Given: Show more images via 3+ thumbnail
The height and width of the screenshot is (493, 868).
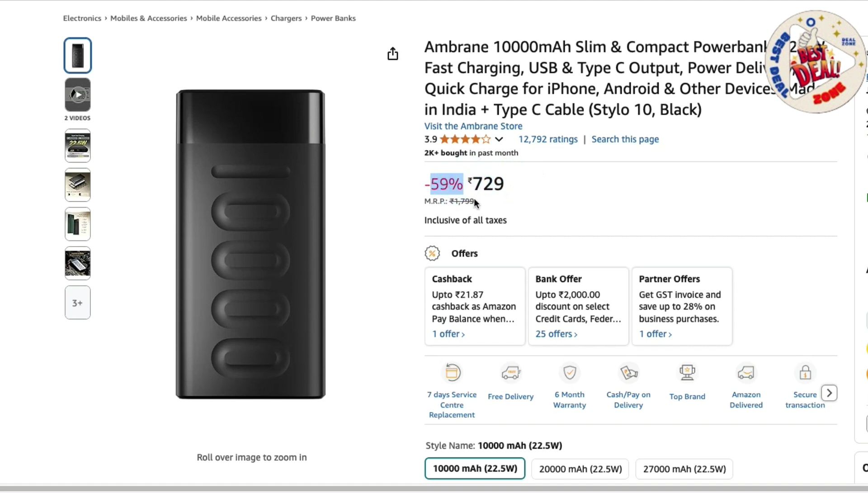Looking at the screenshot, I should pos(78,303).
